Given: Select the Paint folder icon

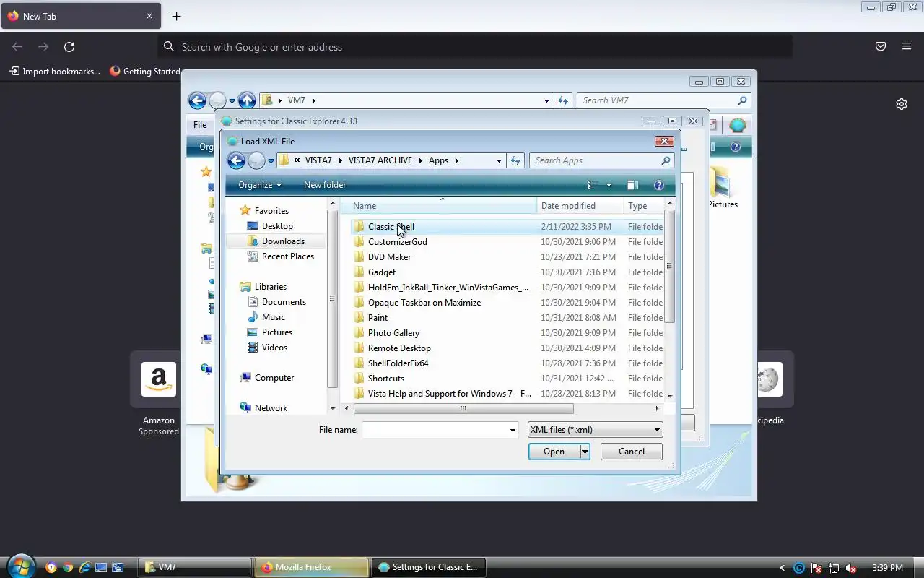Looking at the screenshot, I should (x=359, y=317).
